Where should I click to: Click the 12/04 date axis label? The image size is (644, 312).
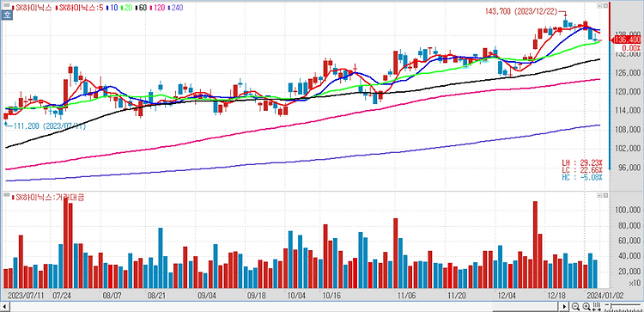point(507,295)
